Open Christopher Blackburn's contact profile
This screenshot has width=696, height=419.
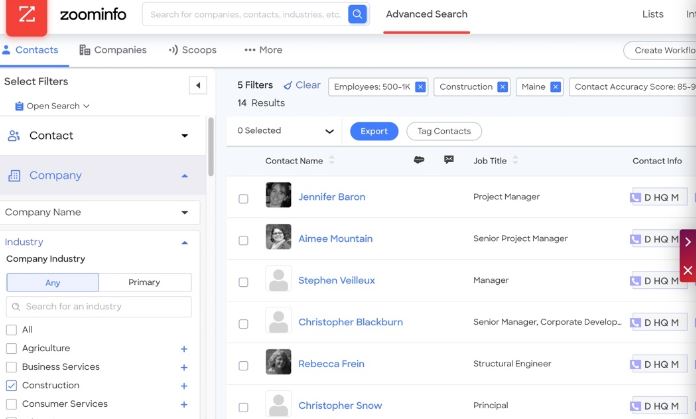(351, 322)
